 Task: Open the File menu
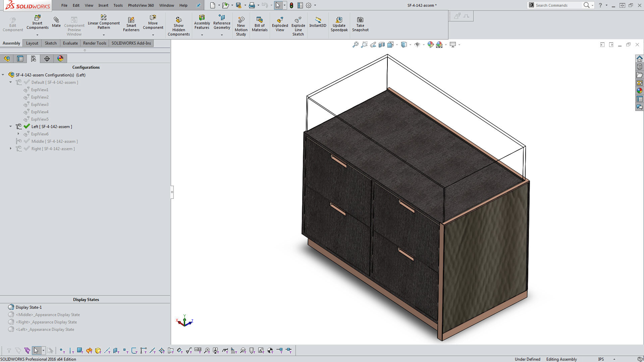click(x=64, y=5)
